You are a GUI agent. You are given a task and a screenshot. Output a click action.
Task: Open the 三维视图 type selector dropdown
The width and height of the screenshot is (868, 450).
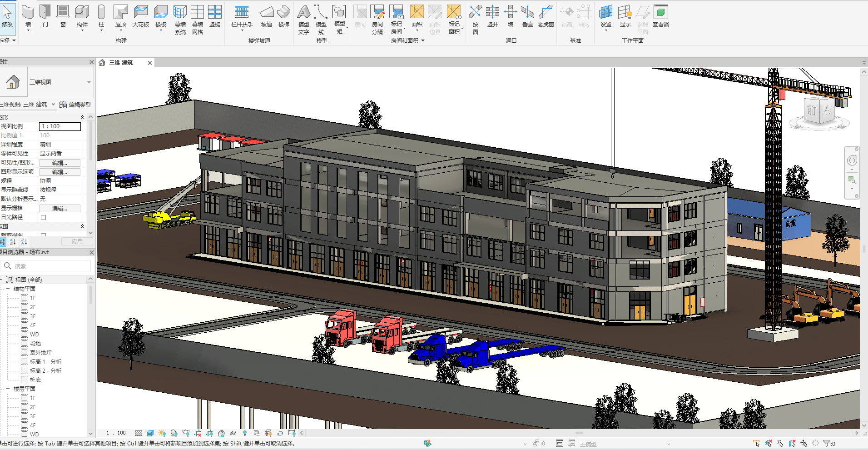89,82
